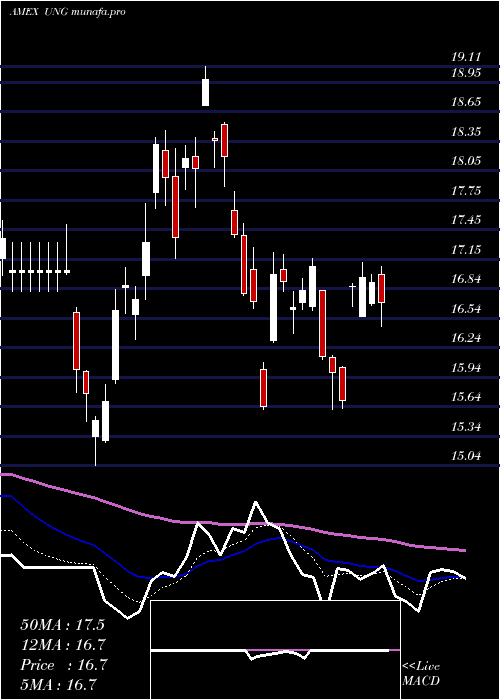Click the 16.84 price axis label
The height and width of the screenshot is (700, 500).
coord(466,279)
